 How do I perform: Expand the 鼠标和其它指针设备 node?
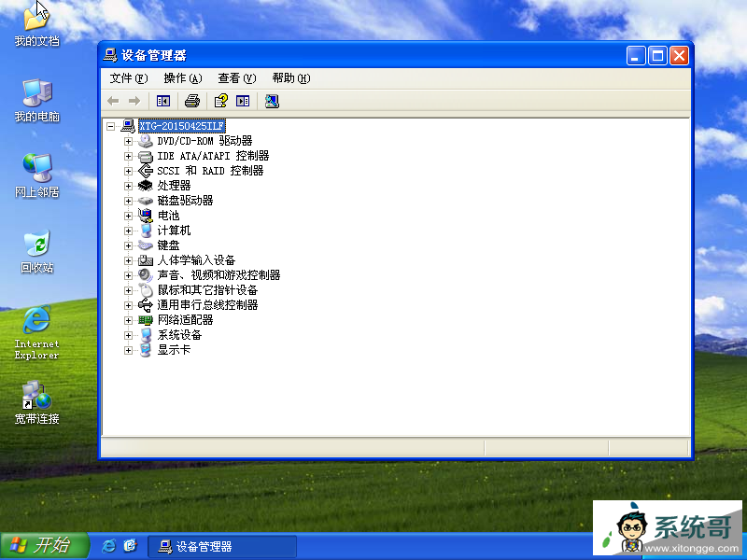[128, 290]
